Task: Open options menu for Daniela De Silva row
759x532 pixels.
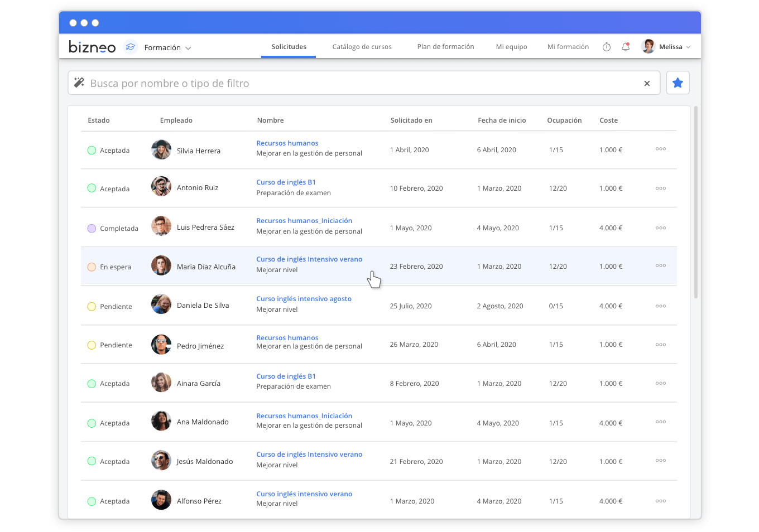Action: click(x=661, y=306)
